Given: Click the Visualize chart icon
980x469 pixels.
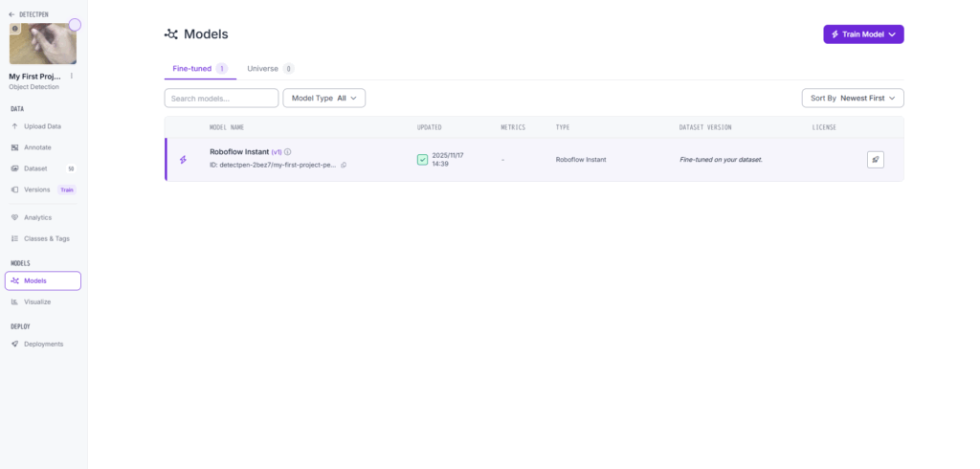Looking at the screenshot, I should pyautogui.click(x=14, y=301).
